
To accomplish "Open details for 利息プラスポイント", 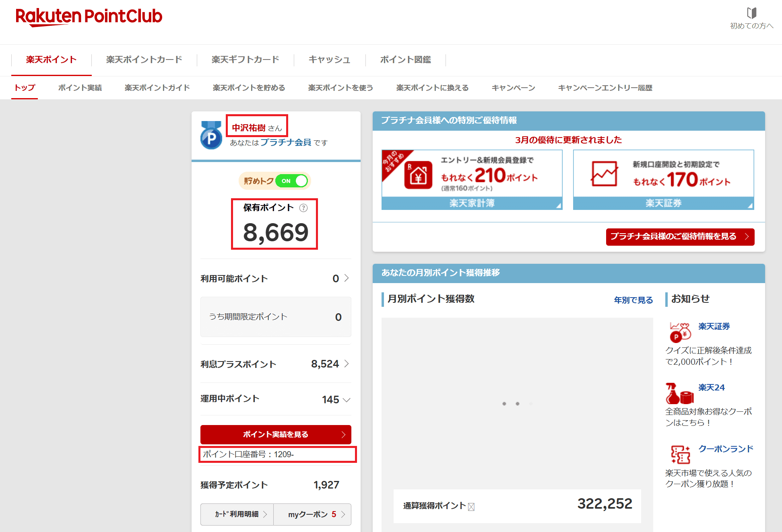I will (346, 364).
